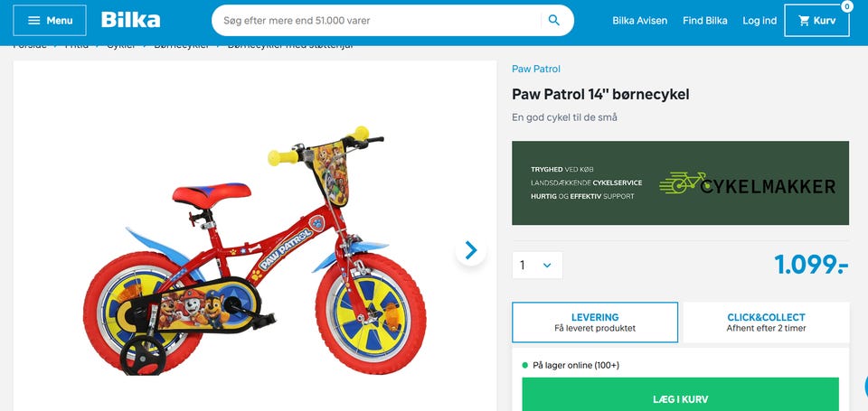Click the Bilka logo
The width and height of the screenshot is (868, 411).
[x=130, y=21]
